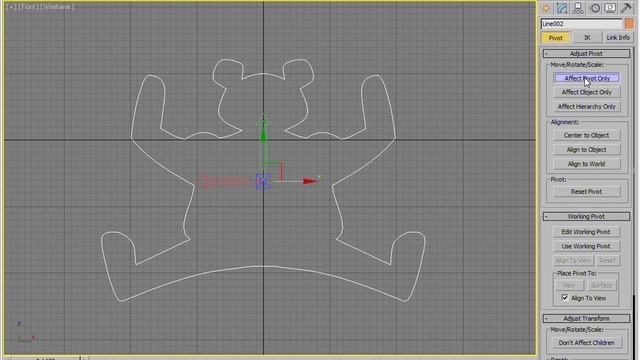This screenshot has width=640, height=360.
Task: Open the [+] viewport general menu
Action: coord(11,7)
